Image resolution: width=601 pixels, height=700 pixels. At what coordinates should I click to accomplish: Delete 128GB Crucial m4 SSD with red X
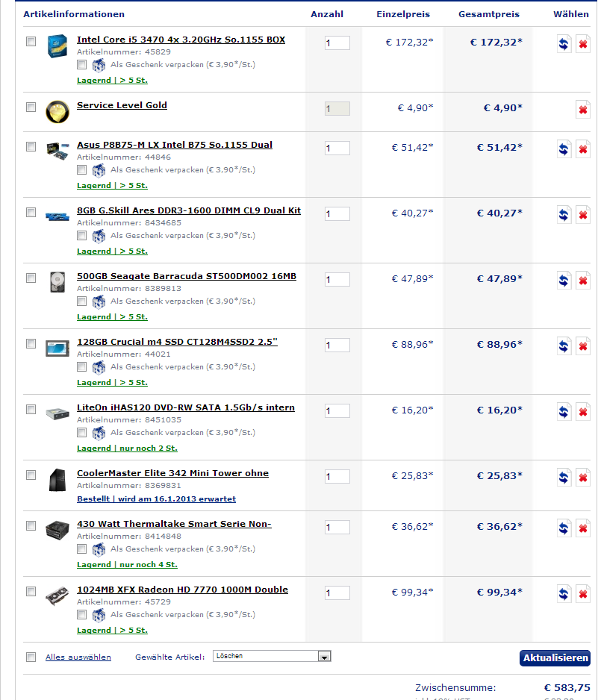point(582,346)
